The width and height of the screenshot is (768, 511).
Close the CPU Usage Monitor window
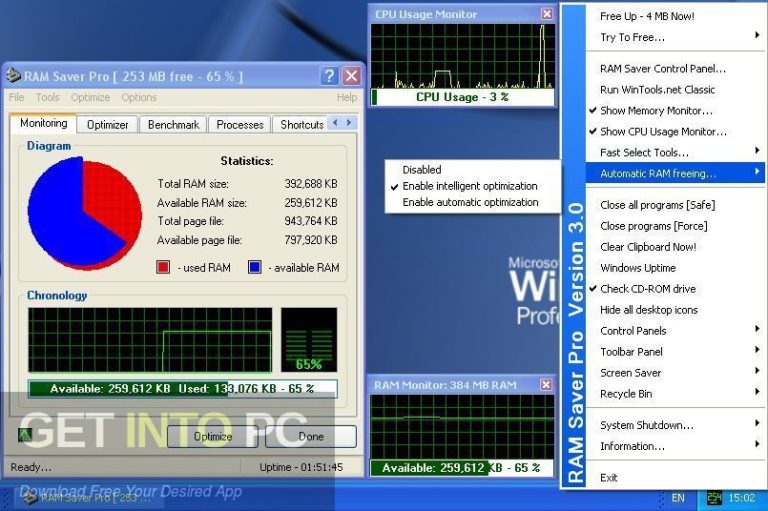pyautogui.click(x=547, y=14)
